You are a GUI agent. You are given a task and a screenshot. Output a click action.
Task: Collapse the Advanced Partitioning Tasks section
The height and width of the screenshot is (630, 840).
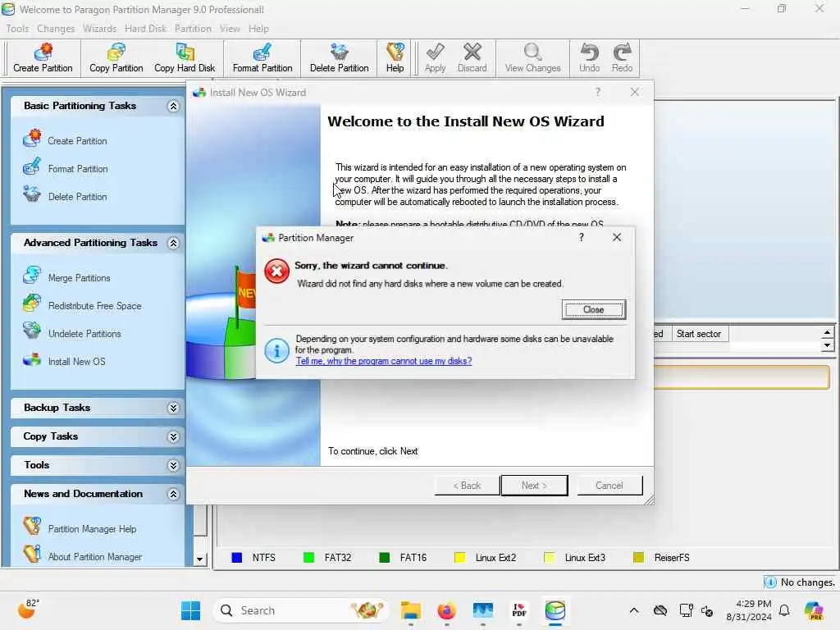pos(173,243)
